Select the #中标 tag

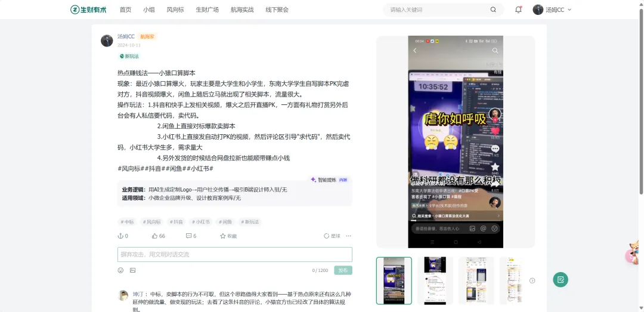(x=127, y=222)
